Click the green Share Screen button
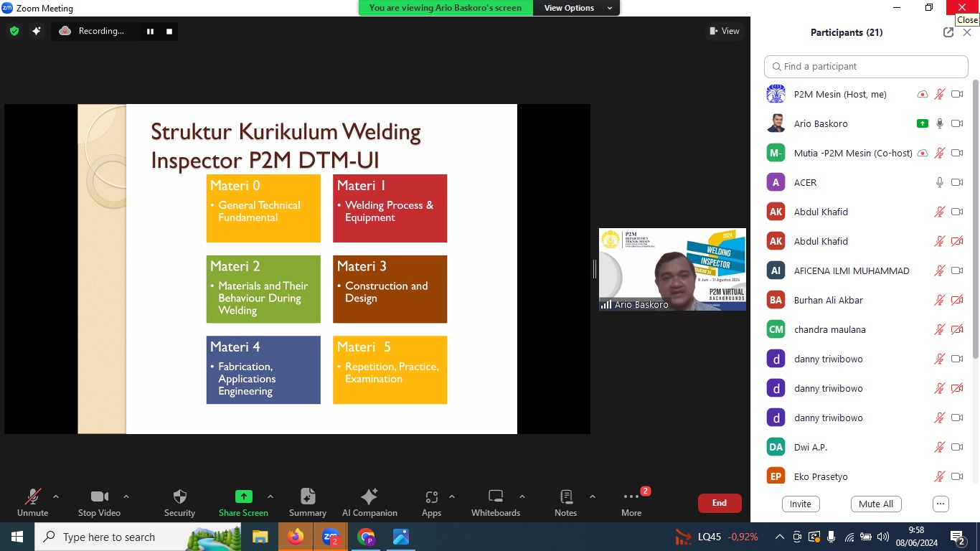This screenshot has height=551, width=980. (x=243, y=503)
